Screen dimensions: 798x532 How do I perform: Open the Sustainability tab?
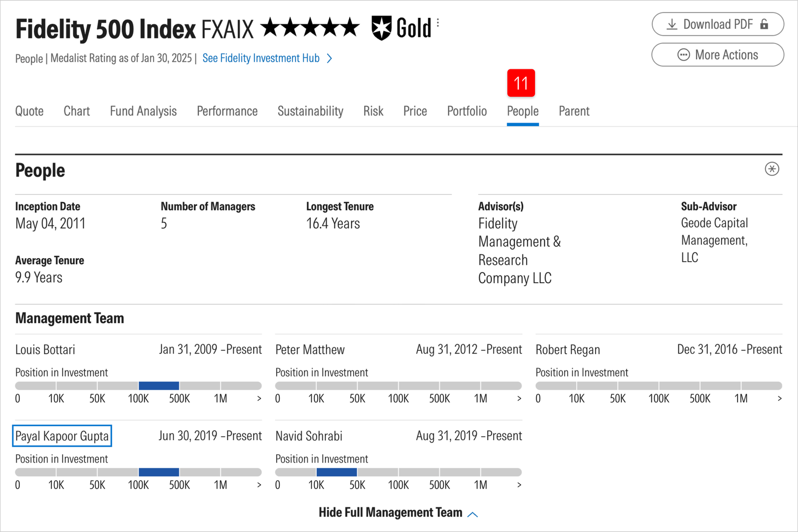coord(310,111)
